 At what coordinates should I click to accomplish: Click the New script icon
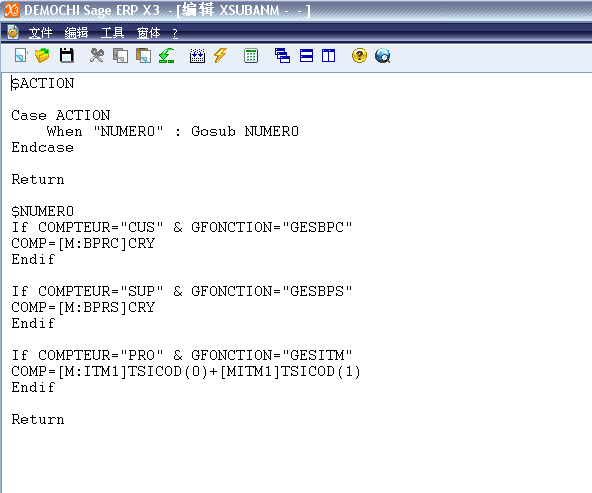[21, 56]
